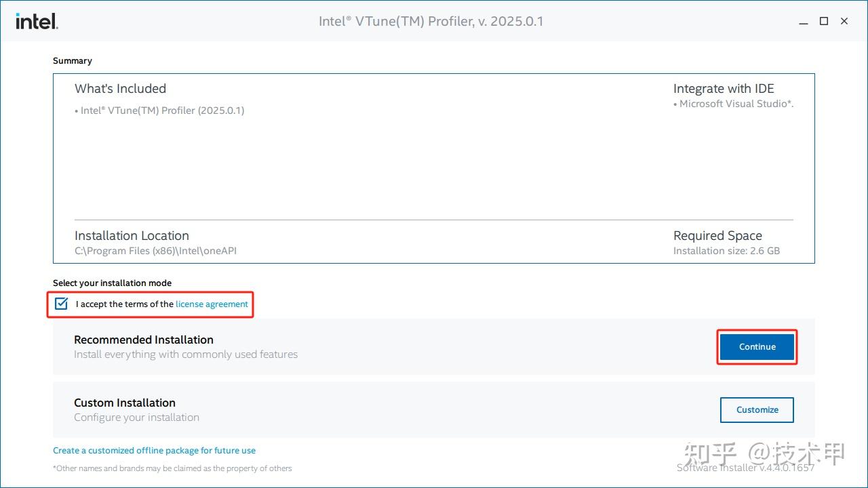868x488 pixels.
Task: Open the customized offline package creation link
Action: pos(154,450)
